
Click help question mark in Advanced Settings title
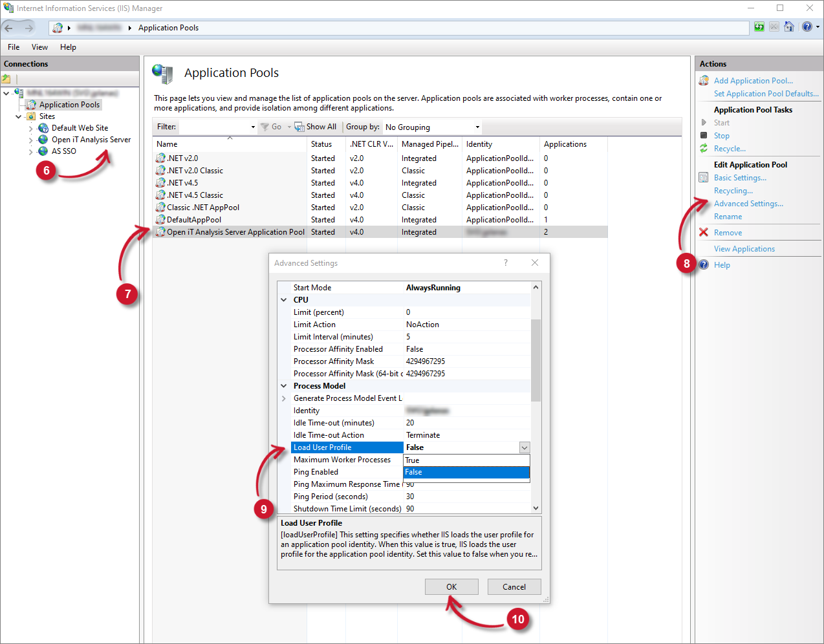[506, 263]
